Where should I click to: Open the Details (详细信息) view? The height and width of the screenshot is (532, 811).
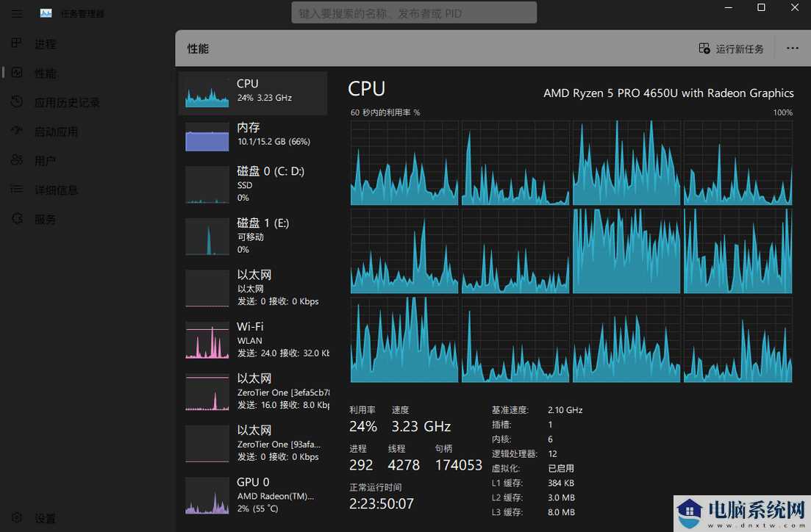pos(55,190)
